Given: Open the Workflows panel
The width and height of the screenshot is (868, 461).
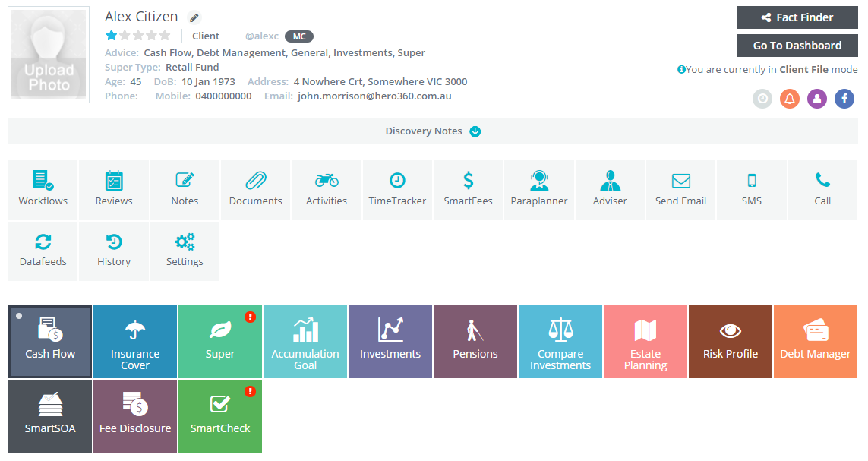Looking at the screenshot, I should [43, 188].
